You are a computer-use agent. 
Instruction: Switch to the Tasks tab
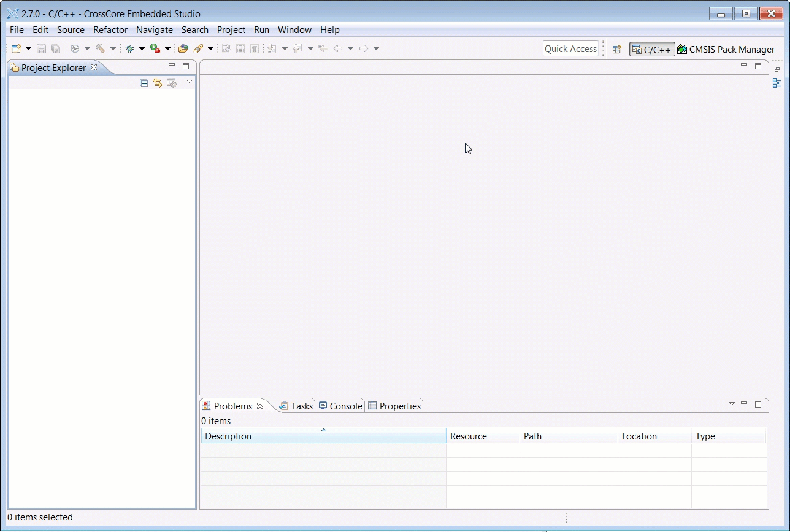296,406
